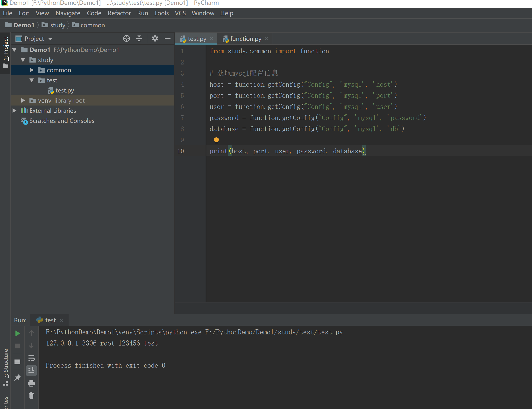Click the yellow intention lightbulb icon
Image resolution: width=532 pixels, height=409 pixels.
(x=216, y=140)
